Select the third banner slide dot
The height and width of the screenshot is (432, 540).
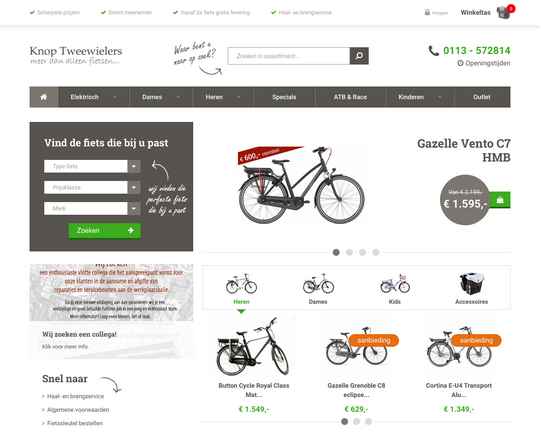[x=362, y=253]
